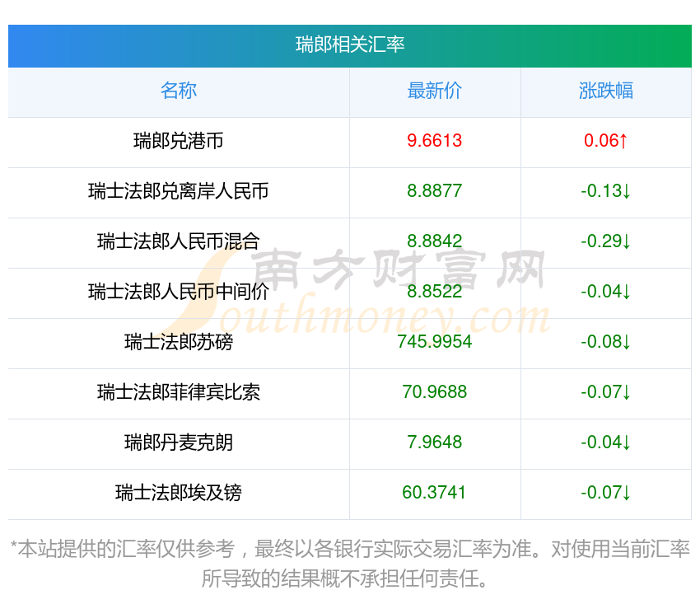Click the 60.3741 price value

coord(434,493)
